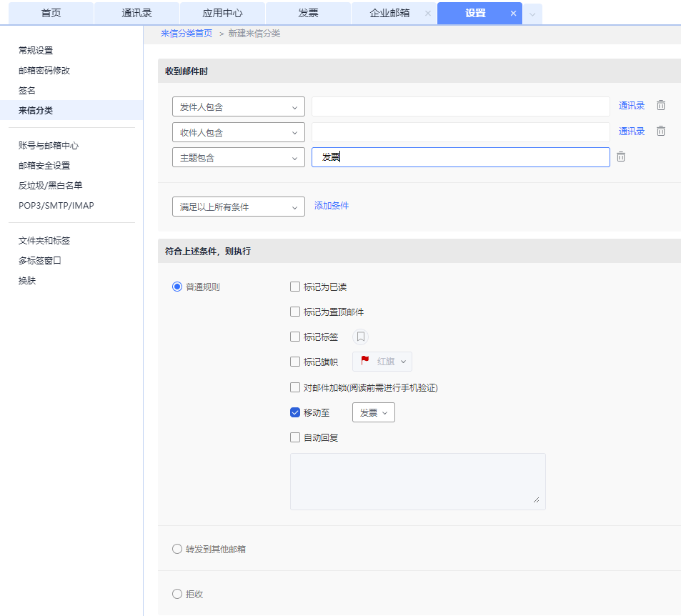The height and width of the screenshot is (616, 681).
Task: Expand the 发票 folder dropdown next to 移动至
Action: (373, 412)
